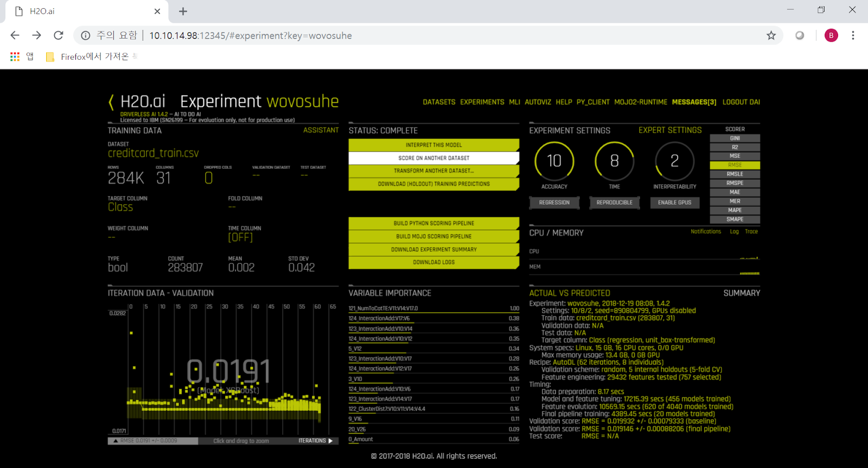The image size is (868, 468).
Task: Click INTERPRET THIS MODEL button
Action: (x=434, y=145)
